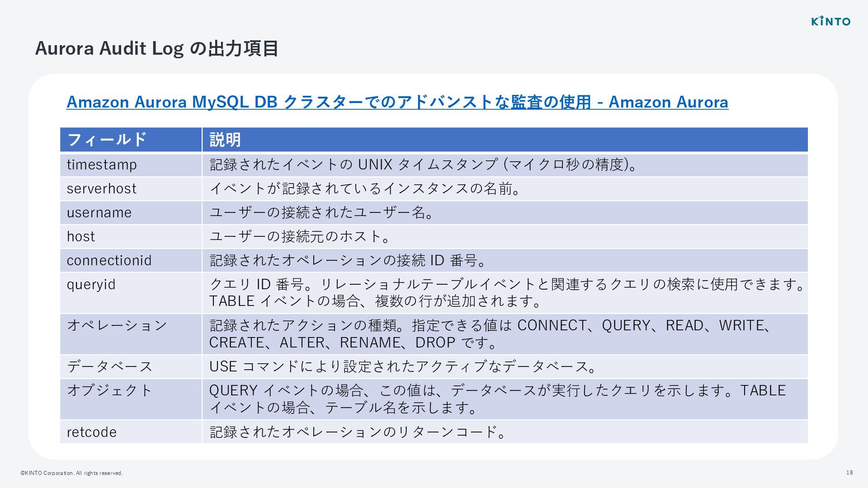
Task: Select the オペレーション field cell
Action: 131,334
